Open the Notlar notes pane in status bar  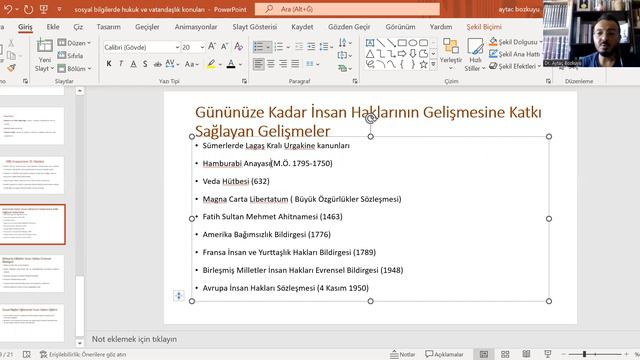coord(403,354)
